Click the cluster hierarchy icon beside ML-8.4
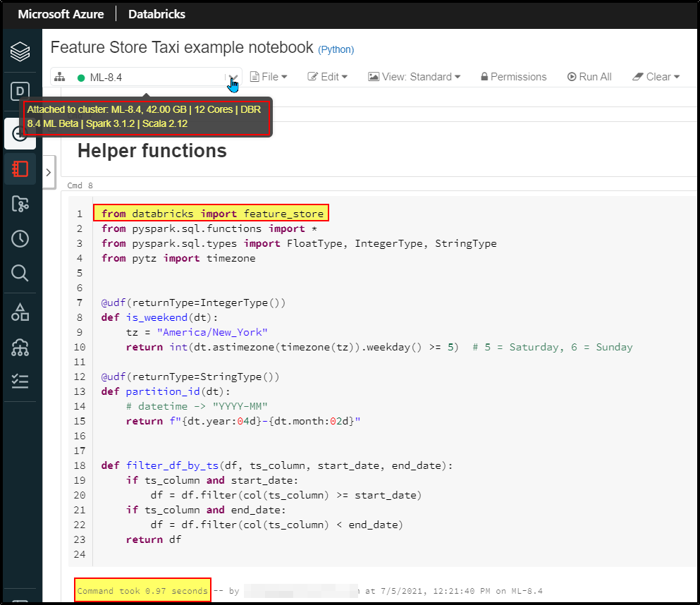The width and height of the screenshot is (700, 605). click(60, 78)
